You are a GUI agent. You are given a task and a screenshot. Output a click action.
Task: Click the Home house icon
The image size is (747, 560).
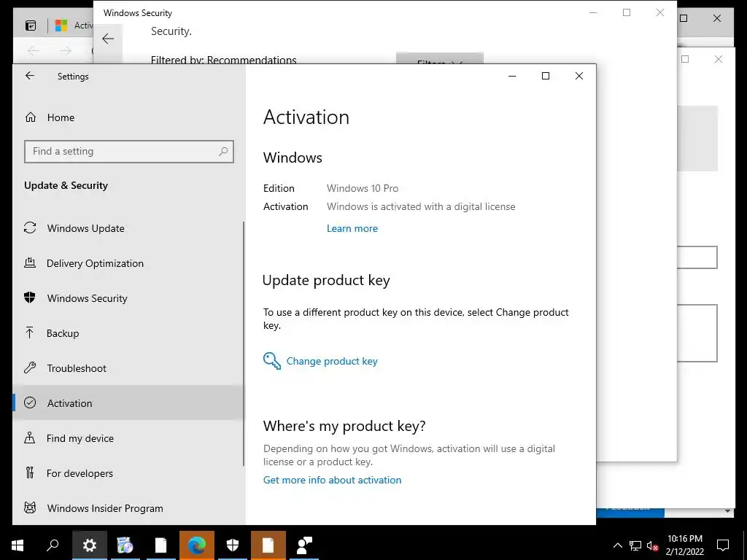click(x=31, y=117)
